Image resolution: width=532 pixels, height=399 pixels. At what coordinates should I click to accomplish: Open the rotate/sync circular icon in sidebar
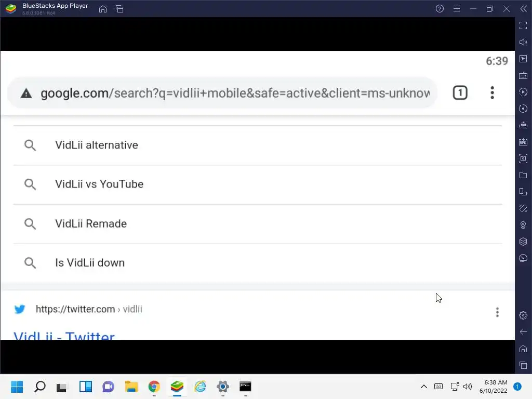[x=523, y=109]
